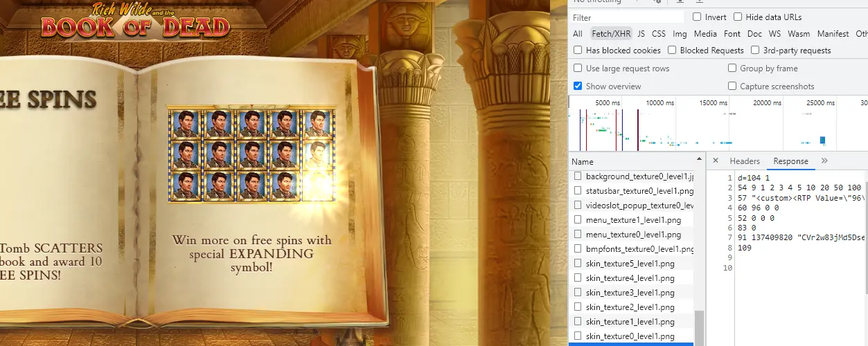Click response line "109"
The height and width of the screenshot is (346, 868).
(x=744, y=247)
